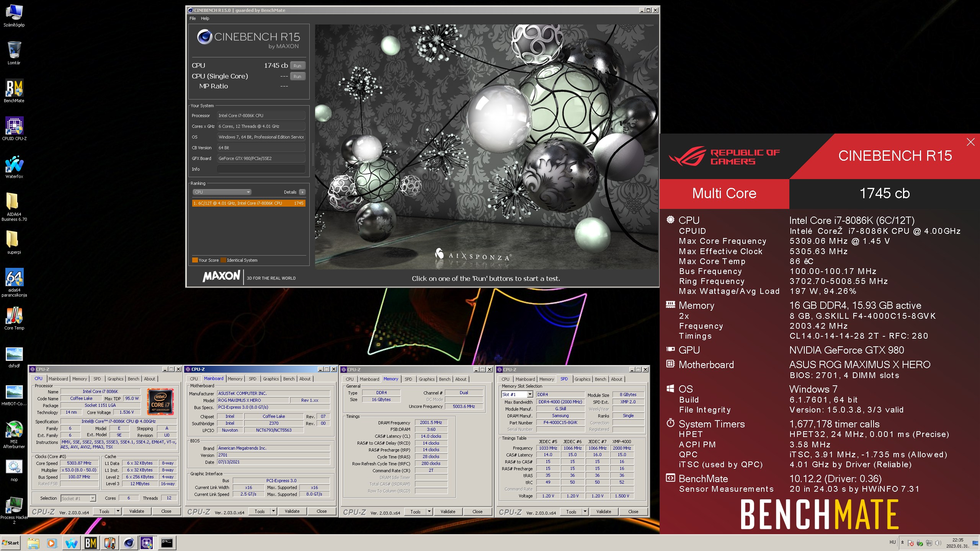Open the Lomtár recycle bin icon

click(14, 53)
